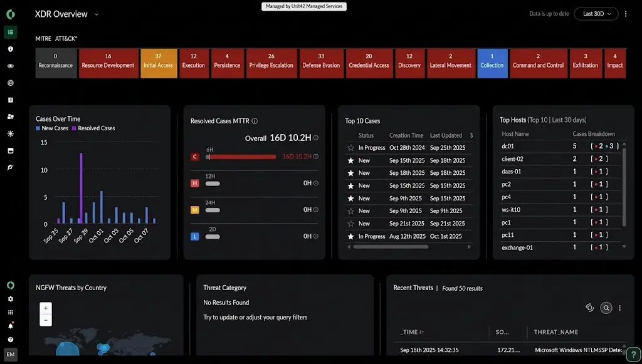Open the globe-style icon in the sidebar
The image size is (642, 364).
pos(11,83)
